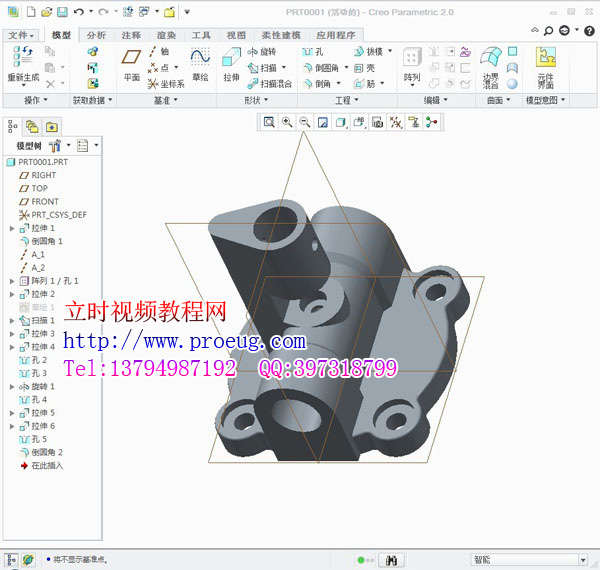Switch to the 柔性建模 tab

point(281,35)
